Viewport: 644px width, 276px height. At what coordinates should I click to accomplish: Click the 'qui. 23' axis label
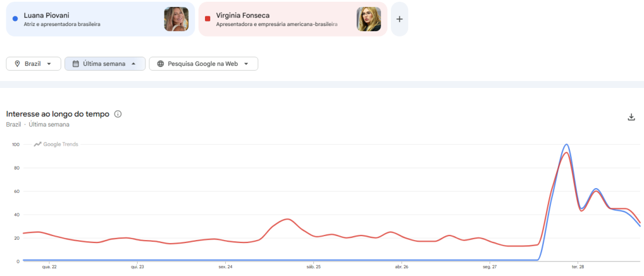[x=137, y=267]
